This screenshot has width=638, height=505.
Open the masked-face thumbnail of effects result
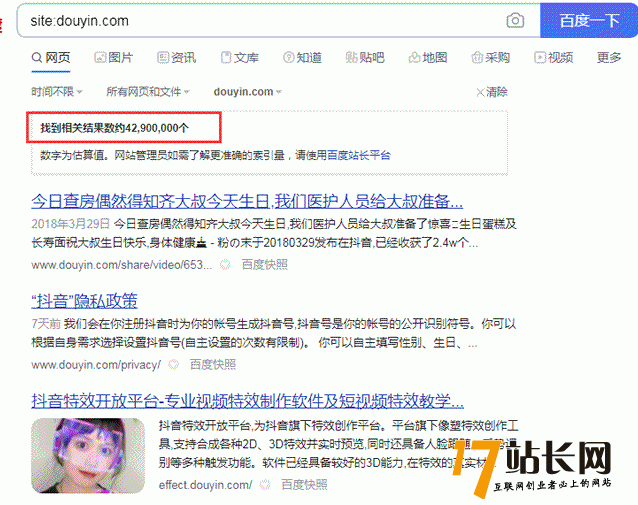click(x=88, y=456)
